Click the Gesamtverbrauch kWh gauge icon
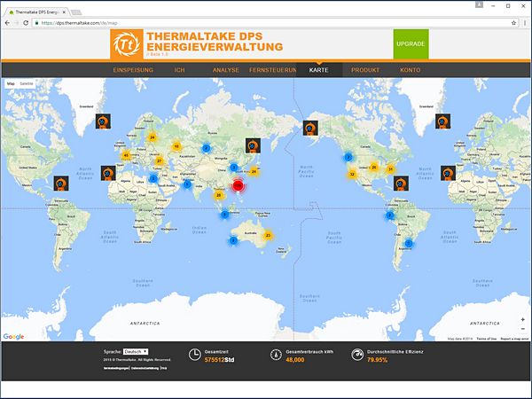 pyautogui.click(x=276, y=355)
